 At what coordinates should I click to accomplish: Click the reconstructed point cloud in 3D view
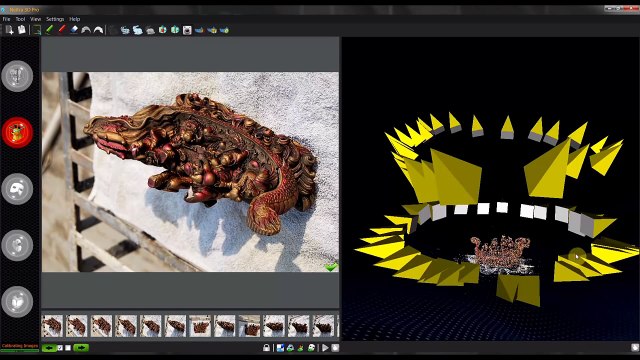pos(500,253)
